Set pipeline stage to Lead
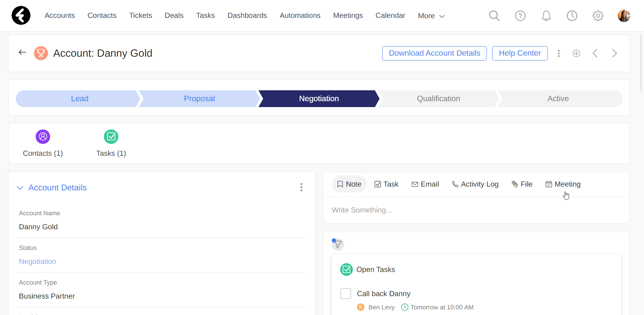This screenshot has width=644, height=315. pyautogui.click(x=78, y=99)
